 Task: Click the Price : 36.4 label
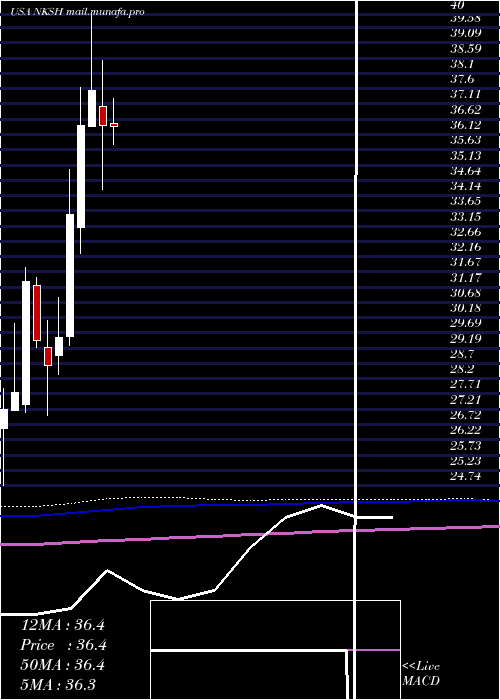(x=63, y=645)
